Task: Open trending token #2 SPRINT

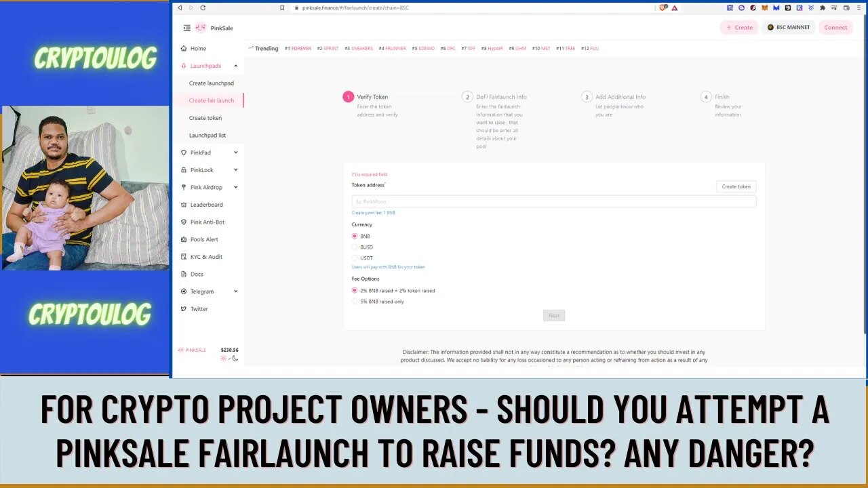Action: 328,48
